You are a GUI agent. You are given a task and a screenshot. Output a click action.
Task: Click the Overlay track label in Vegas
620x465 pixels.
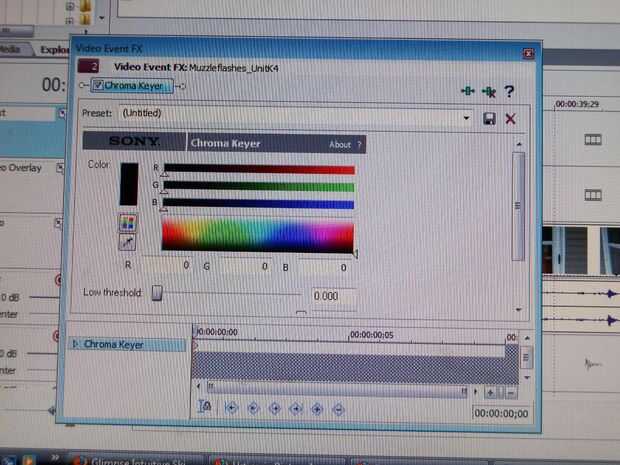[x=21, y=168]
